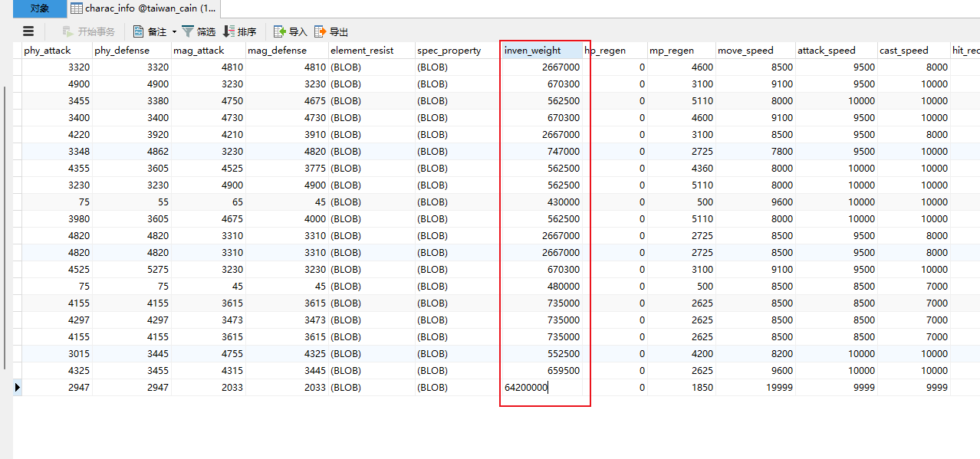The height and width of the screenshot is (459, 980).
Task: Click the mp_regen column header
Action: [x=681, y=51]
